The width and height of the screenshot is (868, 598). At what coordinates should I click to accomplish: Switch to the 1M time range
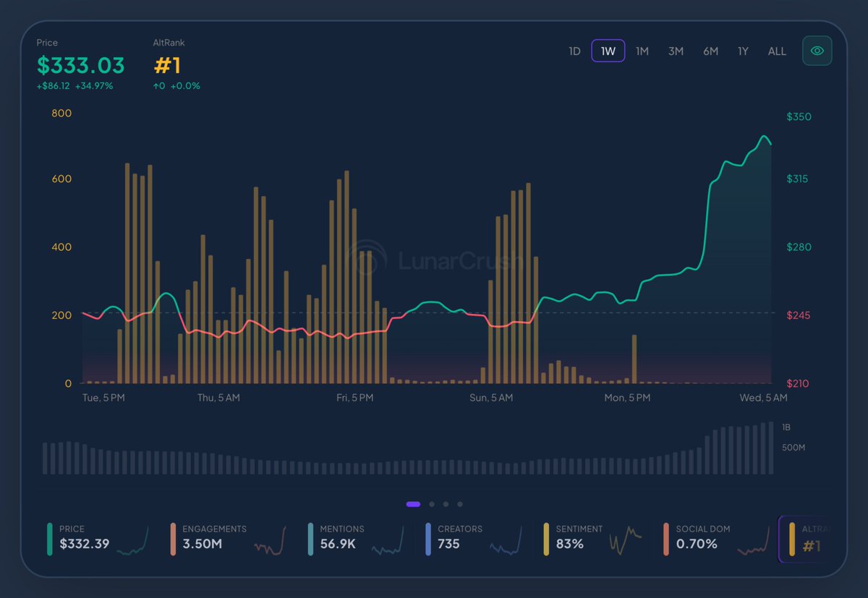pyautogui.click(x=642, y=51)
